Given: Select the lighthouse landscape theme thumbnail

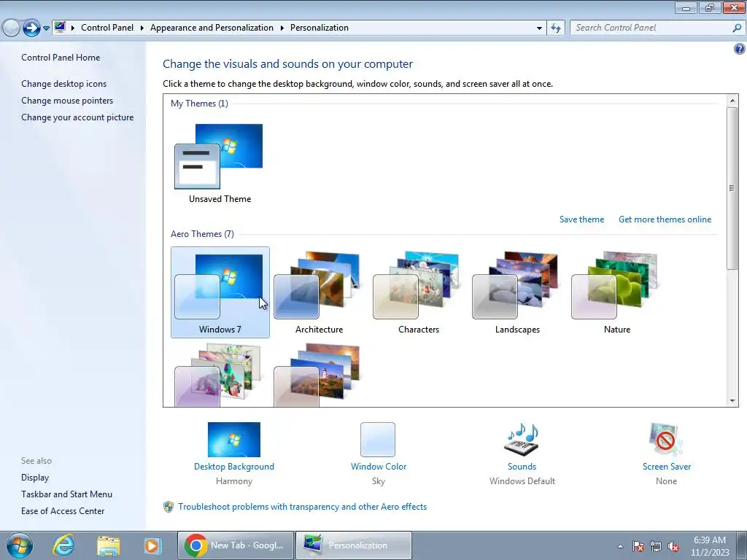Looking at the screenshot, I should click(317, 376).
